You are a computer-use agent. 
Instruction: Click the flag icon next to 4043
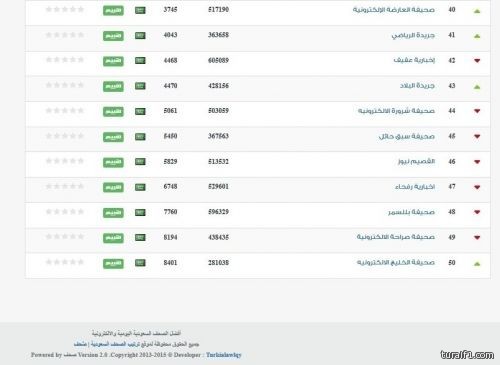pos(140,35)
